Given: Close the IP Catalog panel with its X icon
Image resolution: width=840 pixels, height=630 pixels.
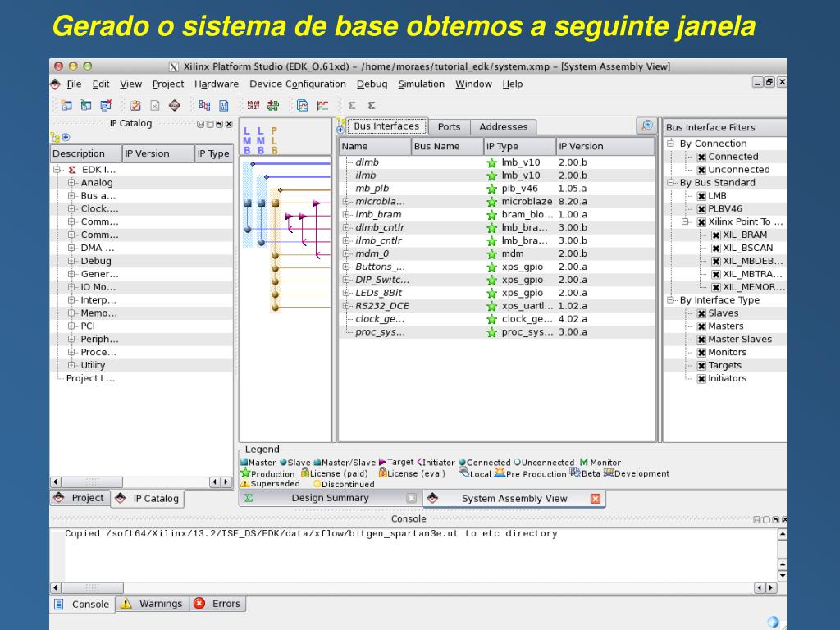Looking at the screenshot, I should 229,125.
